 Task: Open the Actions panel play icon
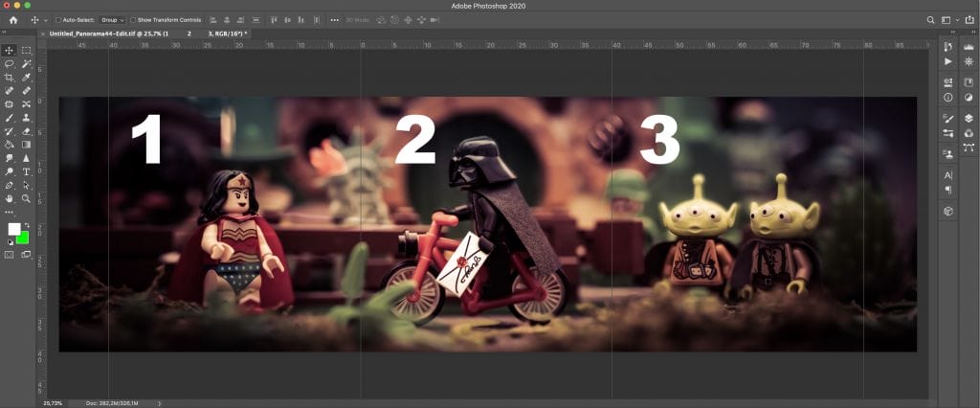coord(948,61)
